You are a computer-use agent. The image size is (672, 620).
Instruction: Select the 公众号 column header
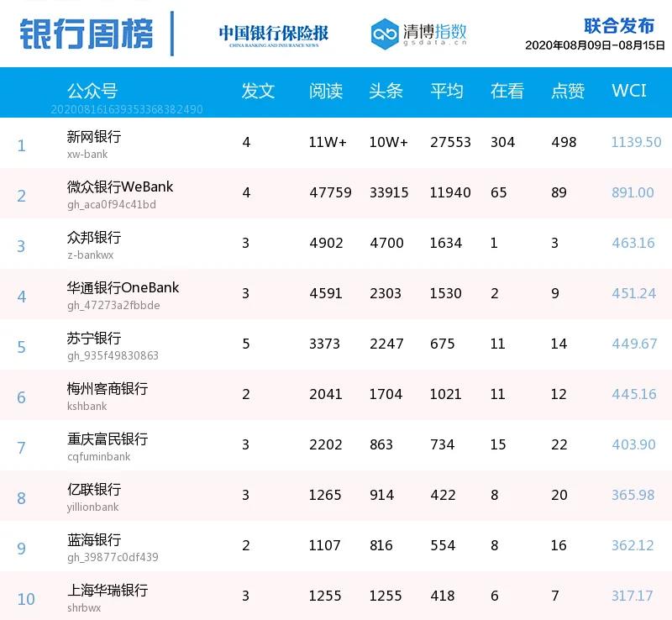(92, 91)
